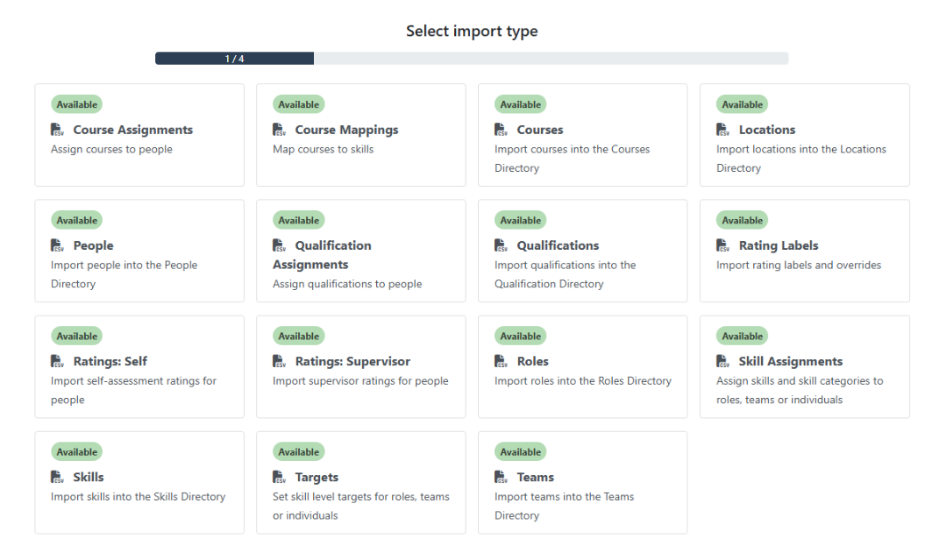The height and width of the screenshot is (560, 925).
Task: Click 'Import people into the People Directory' description
Action: point(124,274)
